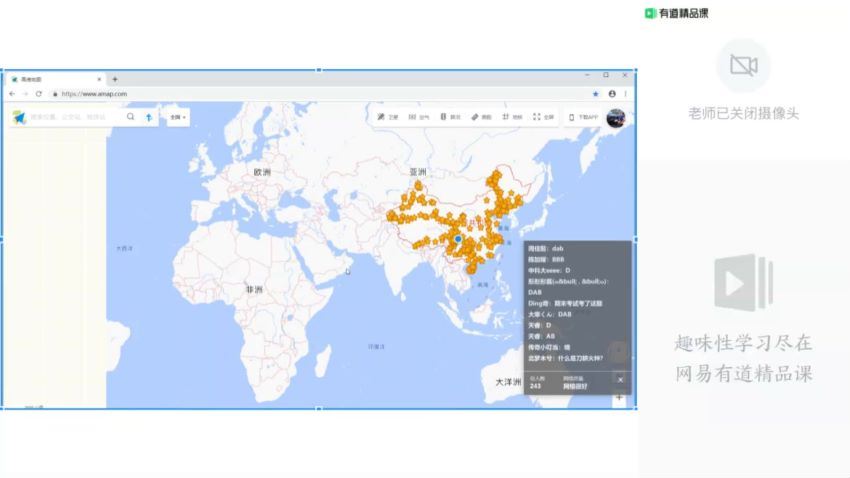Screen dimensions: 850x478
Task: Click the magnifier search icon
Action: pos(131,117)
